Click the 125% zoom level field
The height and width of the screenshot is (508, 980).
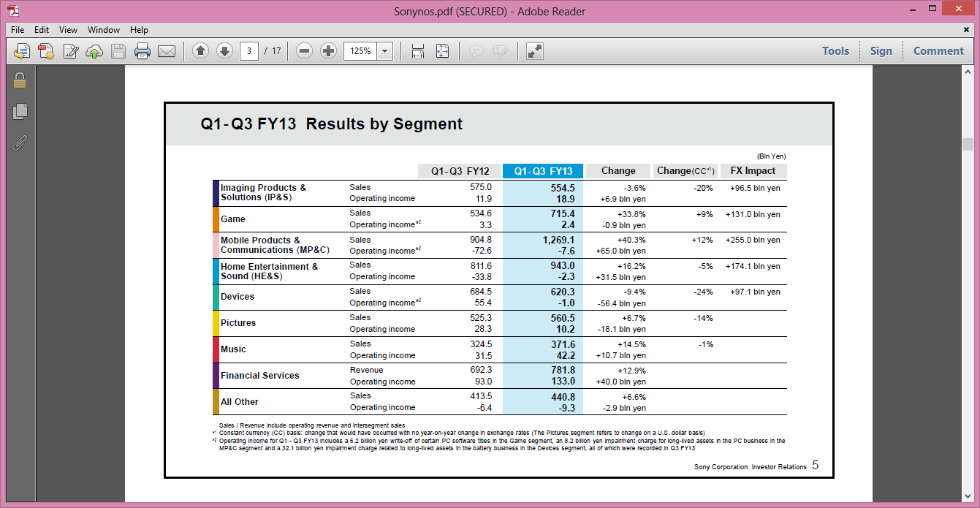coord(360,51)
